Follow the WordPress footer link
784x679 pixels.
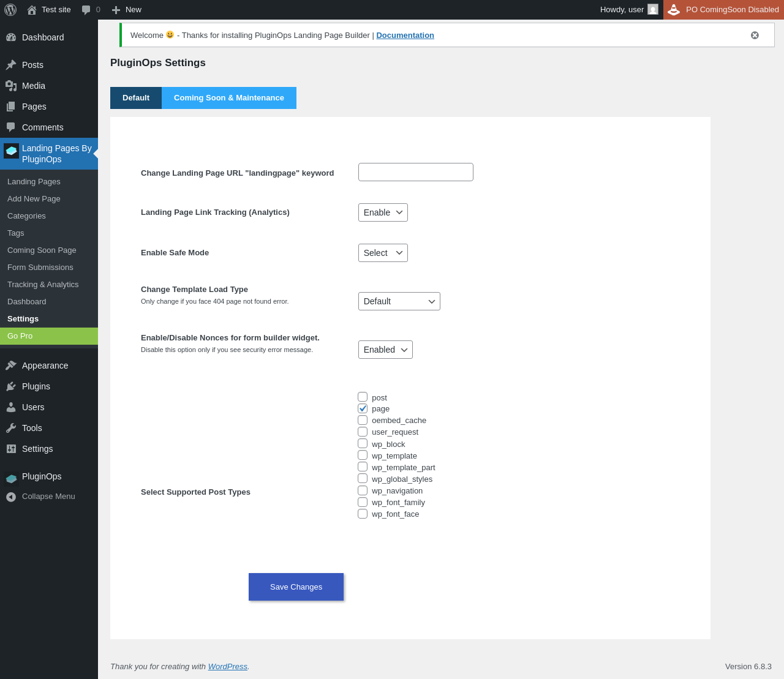228,667
